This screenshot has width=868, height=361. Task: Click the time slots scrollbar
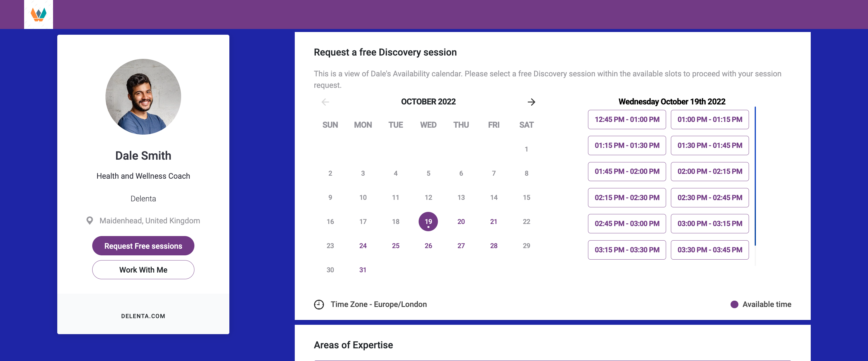[x=755, y=175]
